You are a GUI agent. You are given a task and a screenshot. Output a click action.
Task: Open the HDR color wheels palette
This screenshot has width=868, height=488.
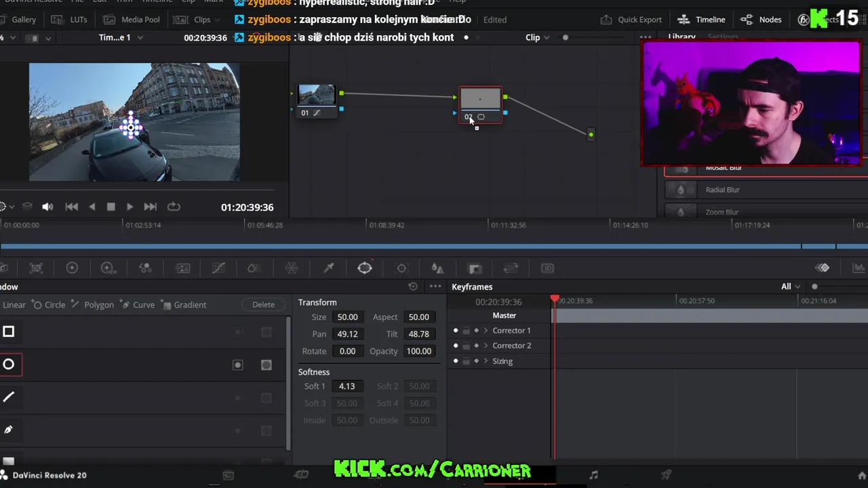tap(108, 268)
